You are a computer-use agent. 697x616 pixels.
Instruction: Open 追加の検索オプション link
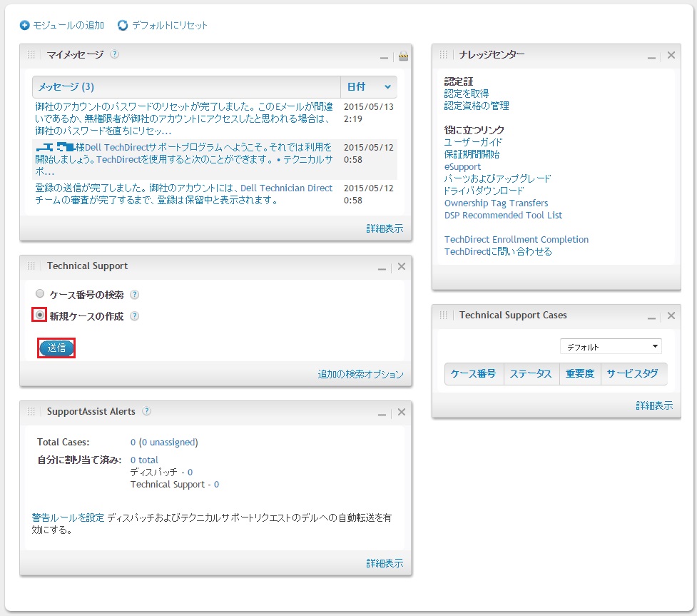tap(360, 375)
